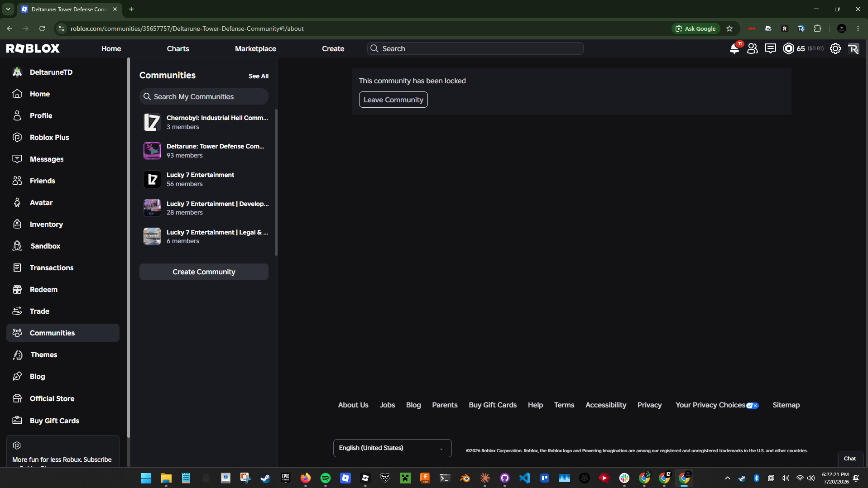Open the settings gear in Roblox header

pos(835,48)
